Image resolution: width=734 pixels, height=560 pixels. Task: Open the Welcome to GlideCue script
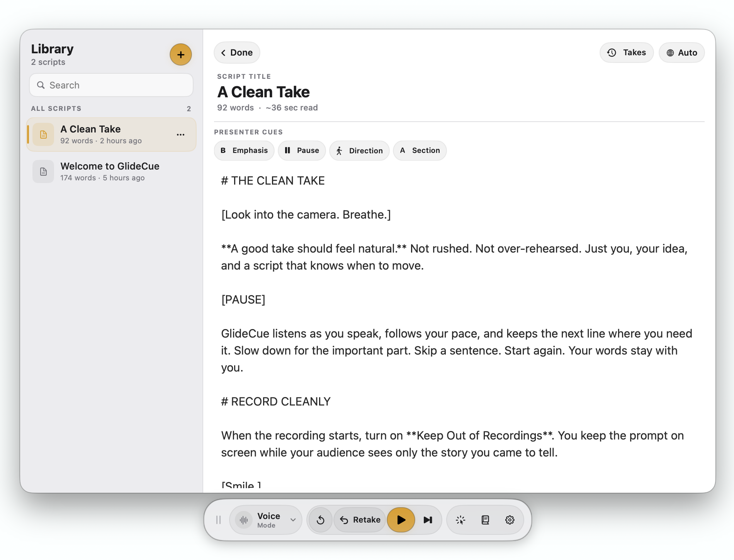111,171
